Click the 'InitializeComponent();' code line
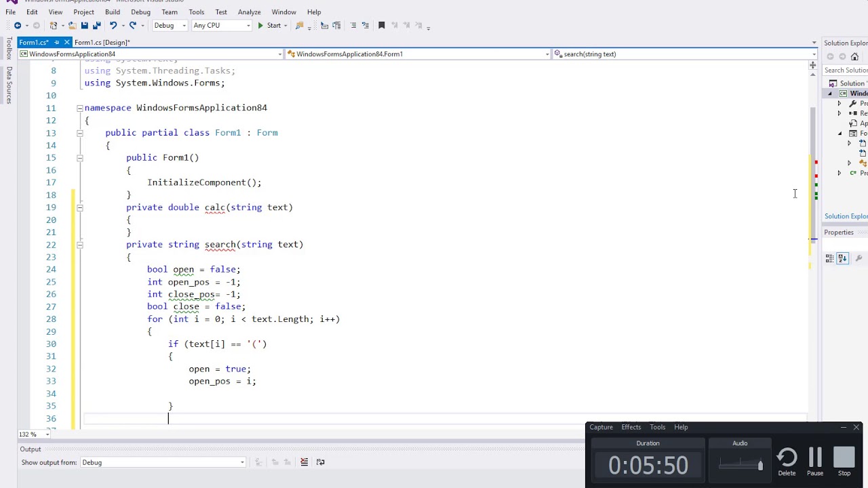The width and height of the screenshot is (868, 488). point(204,182)
